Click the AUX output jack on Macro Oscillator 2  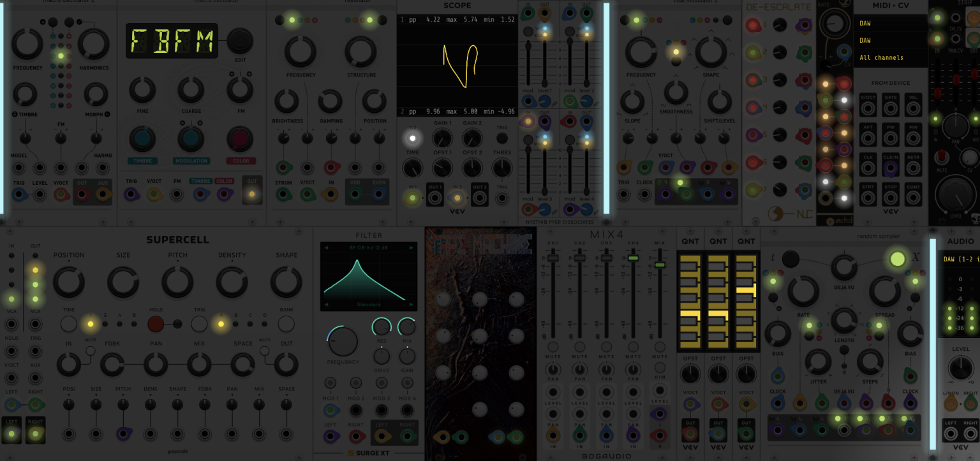(x=102, y=194)
